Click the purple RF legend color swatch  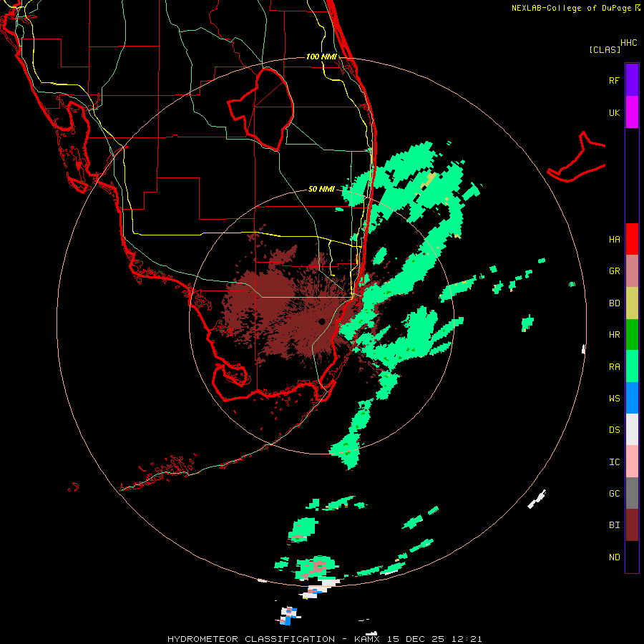coord(632,79)
